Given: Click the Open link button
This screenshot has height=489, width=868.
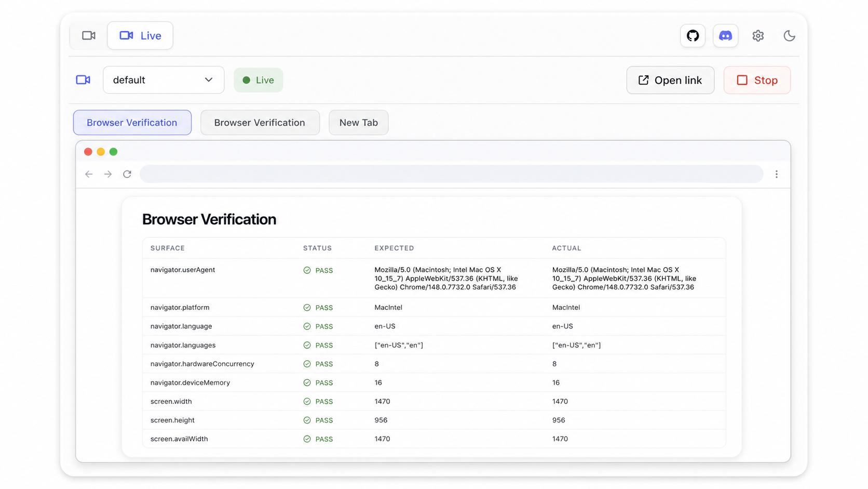Looking at the screenshot, I should point(670,80).
